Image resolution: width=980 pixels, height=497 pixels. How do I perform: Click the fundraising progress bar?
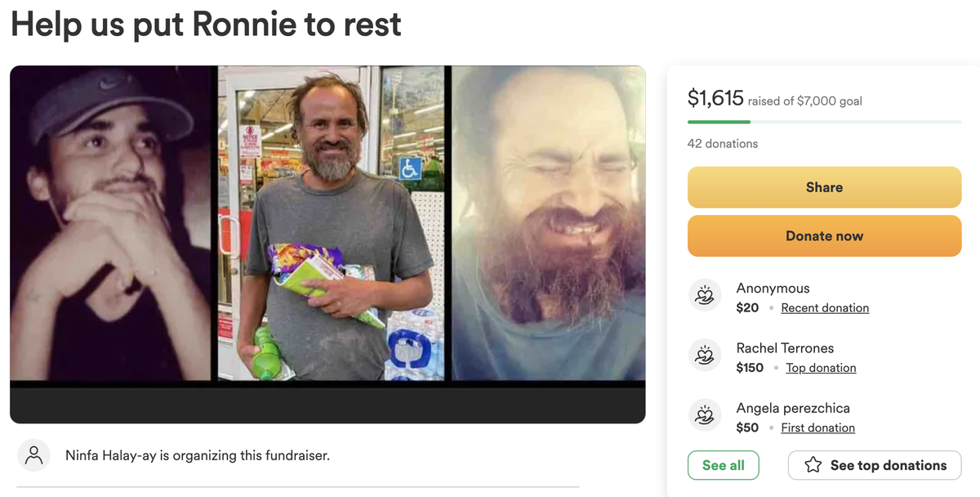[824, 122]
